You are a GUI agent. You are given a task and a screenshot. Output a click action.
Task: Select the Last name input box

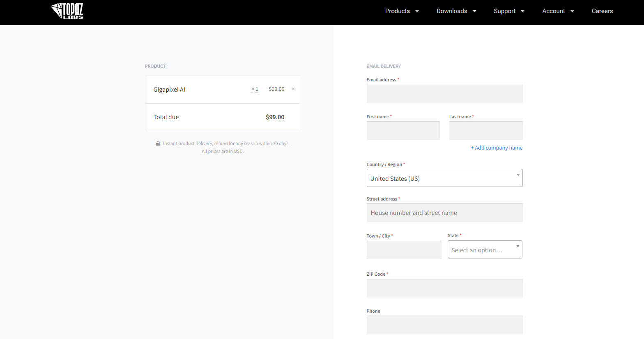click(485, 131)
